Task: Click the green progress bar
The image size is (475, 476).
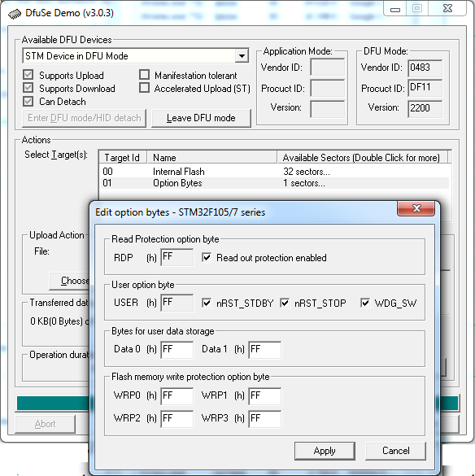Action: (53, 403)
